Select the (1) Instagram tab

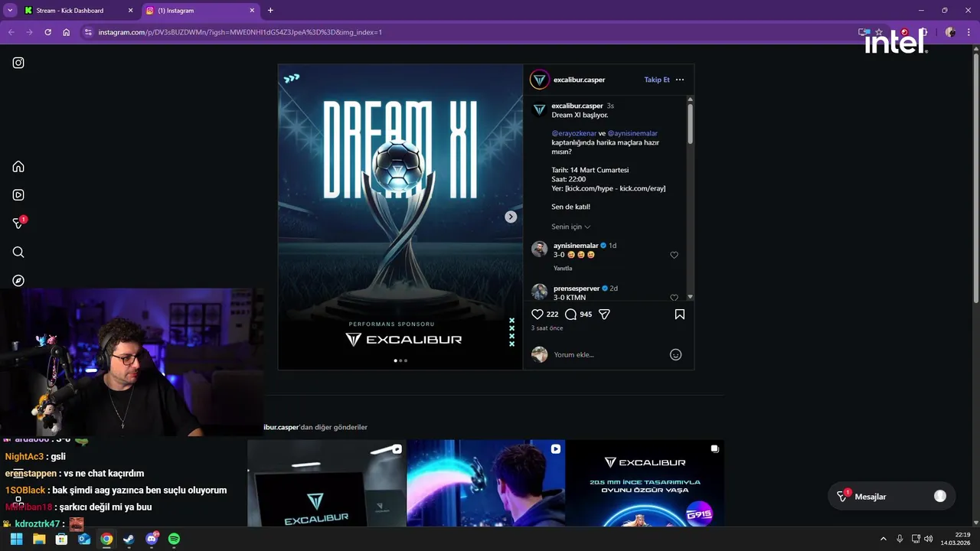click(201, 11)
